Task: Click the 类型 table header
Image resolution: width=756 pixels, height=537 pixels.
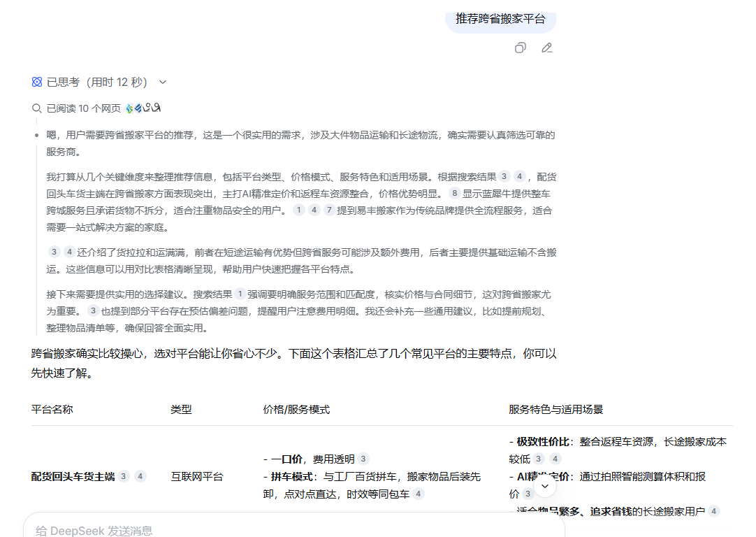Action: (x=181, y=410)
